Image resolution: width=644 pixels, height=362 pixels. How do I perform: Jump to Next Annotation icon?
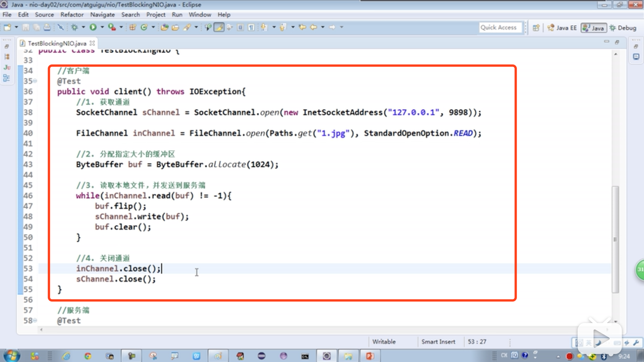264,27
